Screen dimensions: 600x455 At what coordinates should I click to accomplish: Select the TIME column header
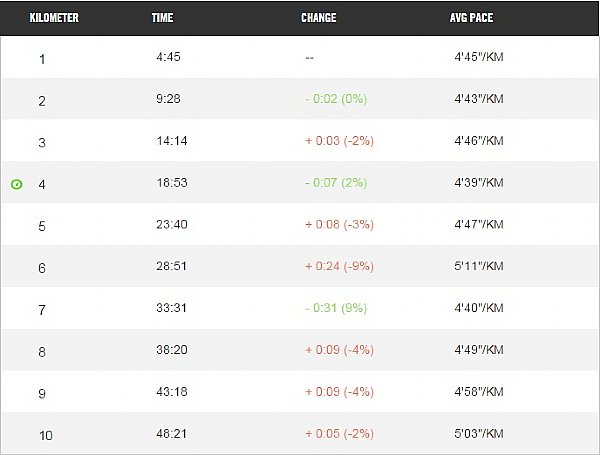[162, 18]
